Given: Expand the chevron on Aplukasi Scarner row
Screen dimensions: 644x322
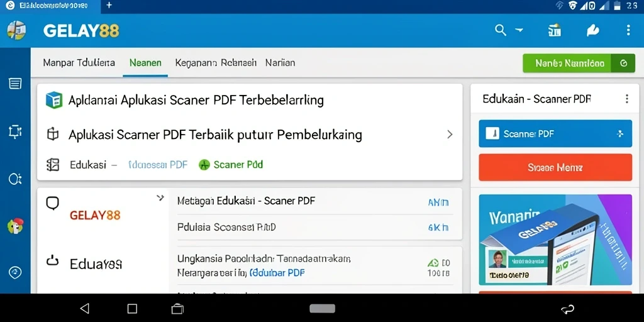Looking at the screenshot, I should tap(450, 135).
